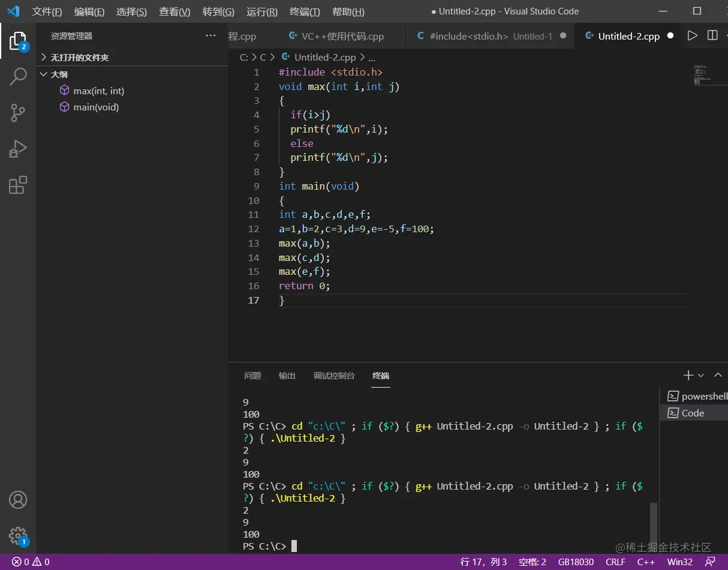The image size is (728, 570).
Task: Click the terminal vertical scrollbar
Action: [x=654, y=522]
